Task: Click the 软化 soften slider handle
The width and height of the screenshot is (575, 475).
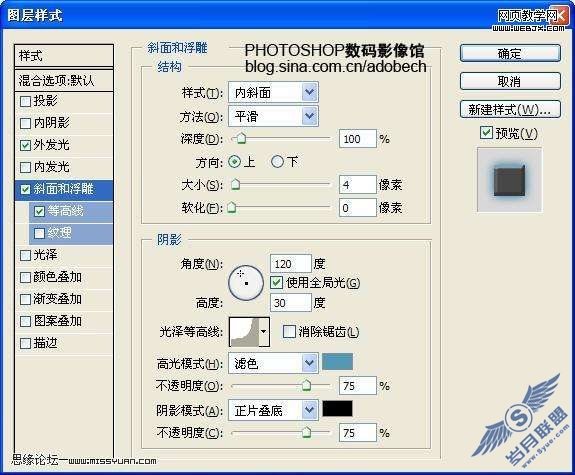Action: pyautogui.click(x=231, y=208)
